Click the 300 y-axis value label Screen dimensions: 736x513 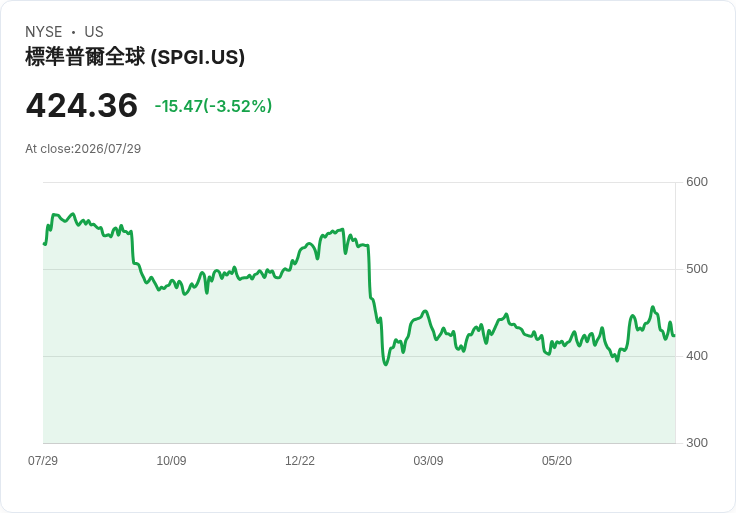pos(697,443)
